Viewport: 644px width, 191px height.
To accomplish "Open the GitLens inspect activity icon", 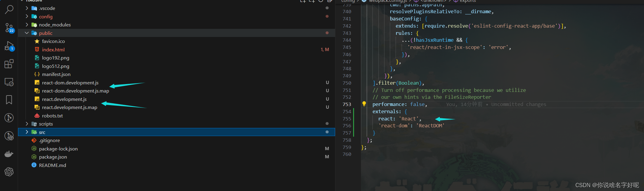I will 9,136.
